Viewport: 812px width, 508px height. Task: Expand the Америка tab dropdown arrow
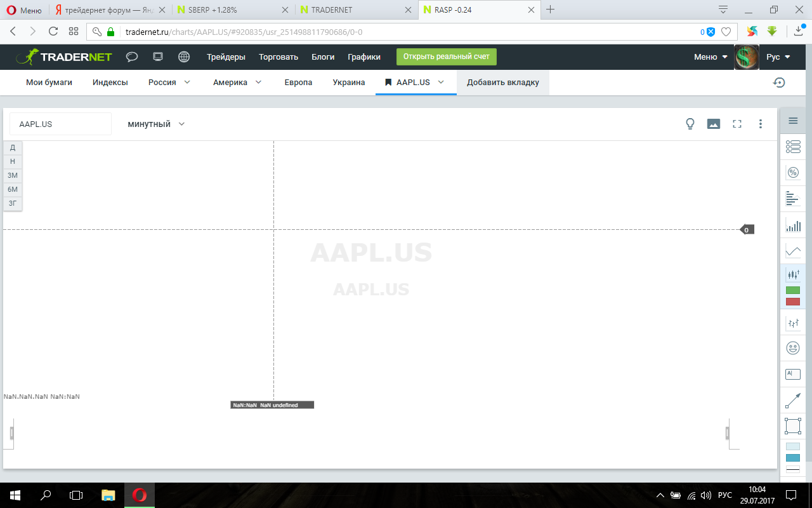click(x=259, y=82)
